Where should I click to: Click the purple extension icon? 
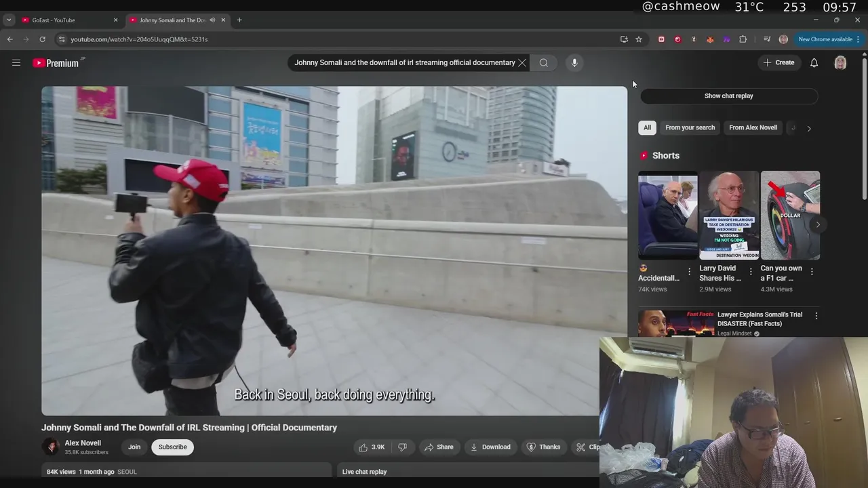(726, 39)
